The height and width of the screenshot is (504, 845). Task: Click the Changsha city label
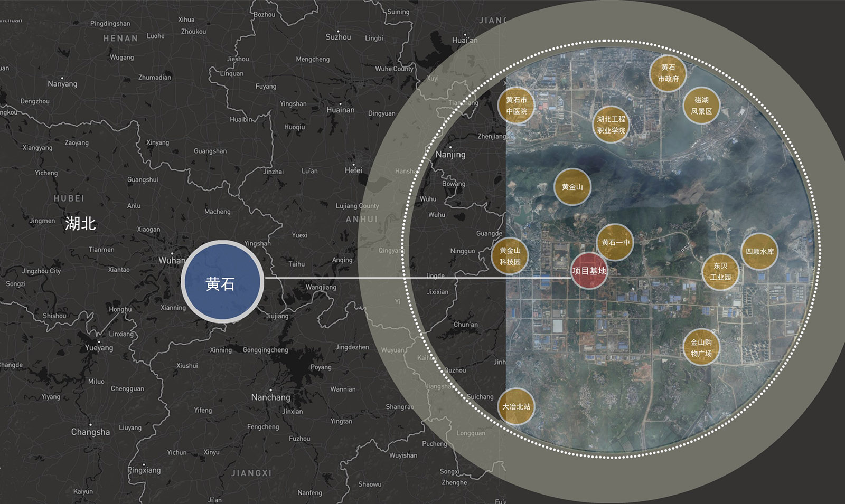(x=90, y=432)
